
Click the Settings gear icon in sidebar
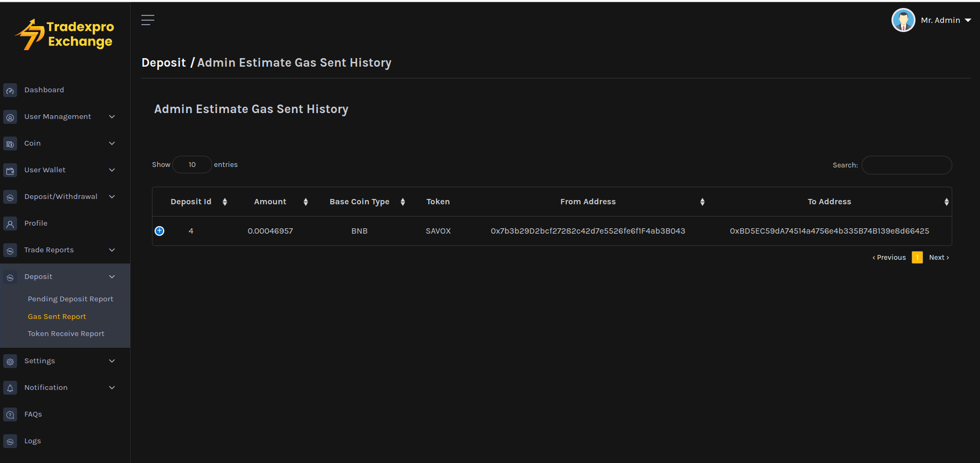point(10,362)
